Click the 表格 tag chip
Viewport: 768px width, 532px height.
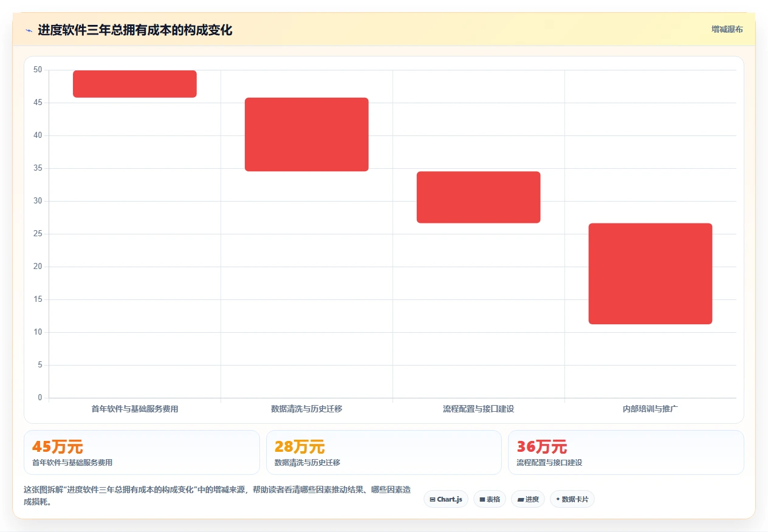pyautogui.click(x=490, y=499)
